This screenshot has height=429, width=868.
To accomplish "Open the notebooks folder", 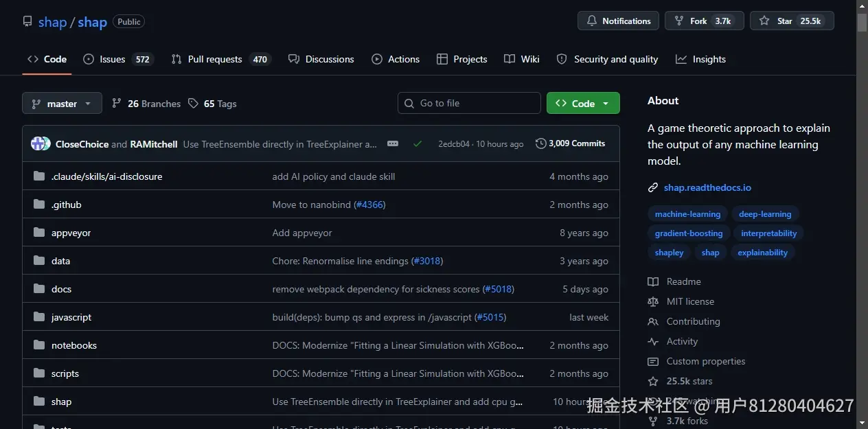I will point(74,345).
